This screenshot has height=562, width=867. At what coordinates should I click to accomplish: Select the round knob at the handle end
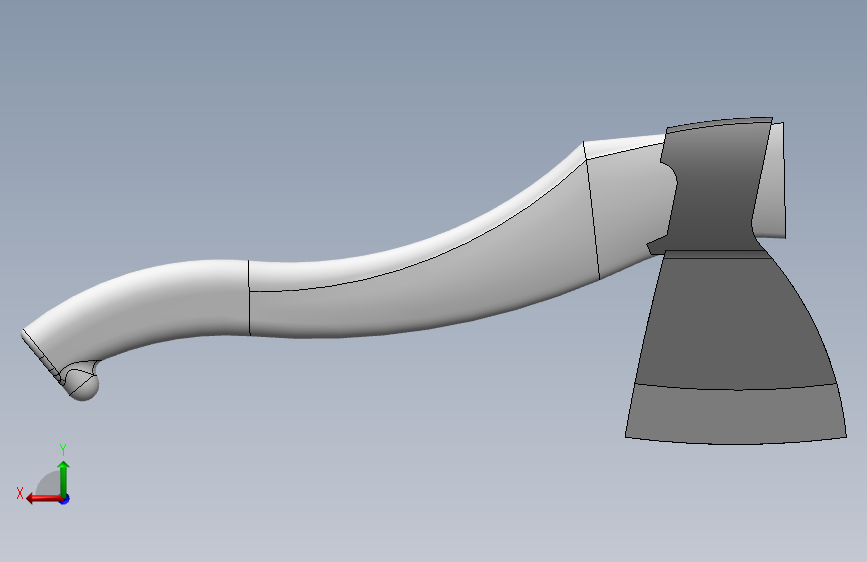pyautogui.click(x=83, y=386)
